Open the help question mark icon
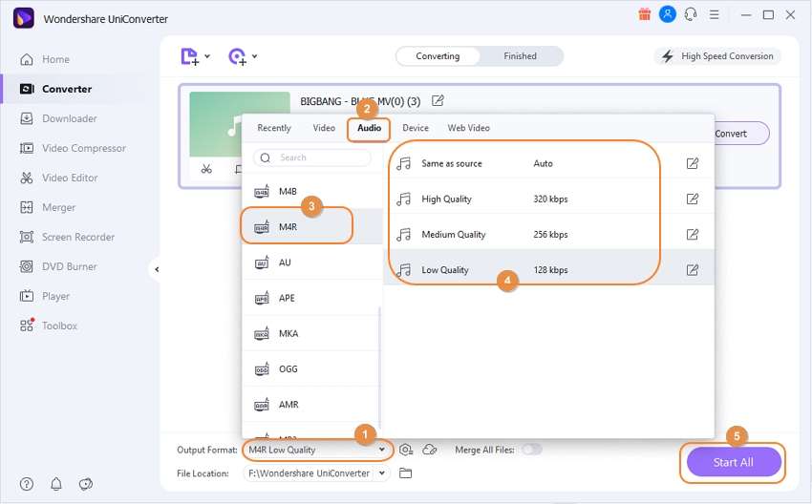 tap(27, 484)
